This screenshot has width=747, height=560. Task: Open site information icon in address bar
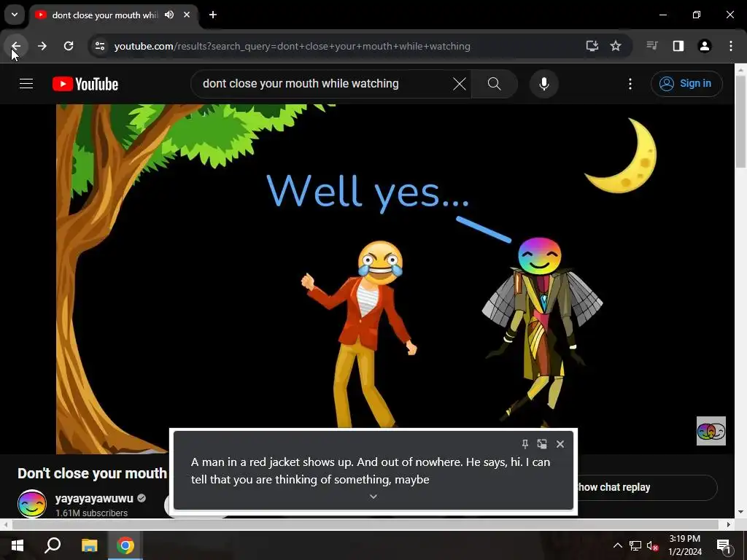(100, 46)
